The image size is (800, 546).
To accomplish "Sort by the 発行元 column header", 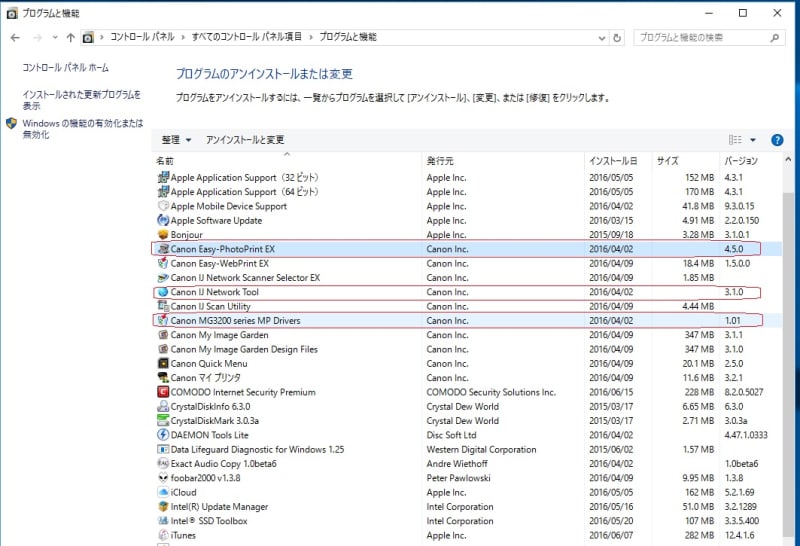I will coord(503,161).
